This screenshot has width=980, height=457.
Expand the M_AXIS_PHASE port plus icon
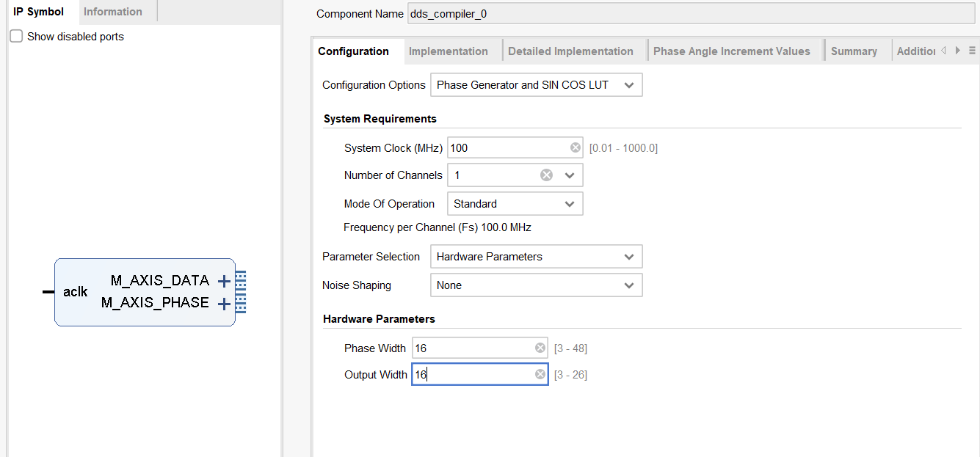[225, 303]
